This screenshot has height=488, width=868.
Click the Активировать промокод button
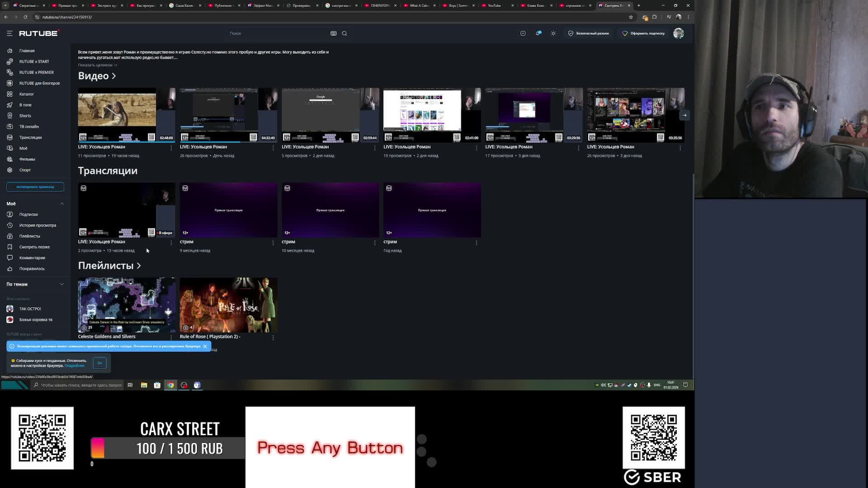click(35, 187)
